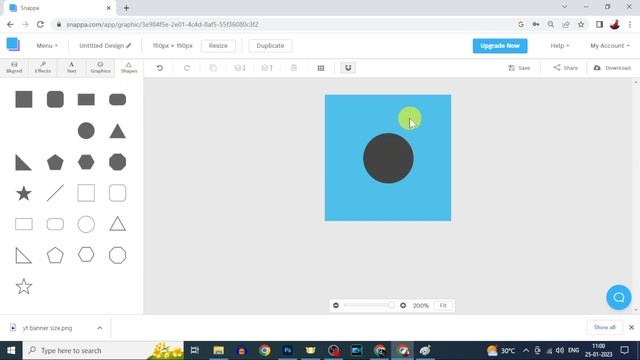This screenshot has height=360, width=640.
Task: Click the delete trash icon
Action: 293,68
